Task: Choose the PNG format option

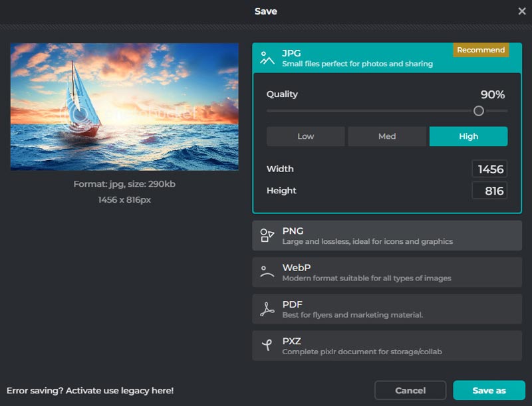Action: click(387, 235)
